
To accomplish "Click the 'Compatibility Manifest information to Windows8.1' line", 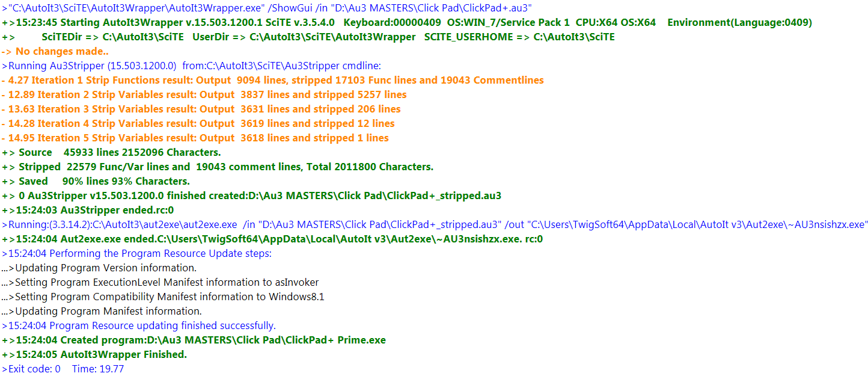I will 163,297.
